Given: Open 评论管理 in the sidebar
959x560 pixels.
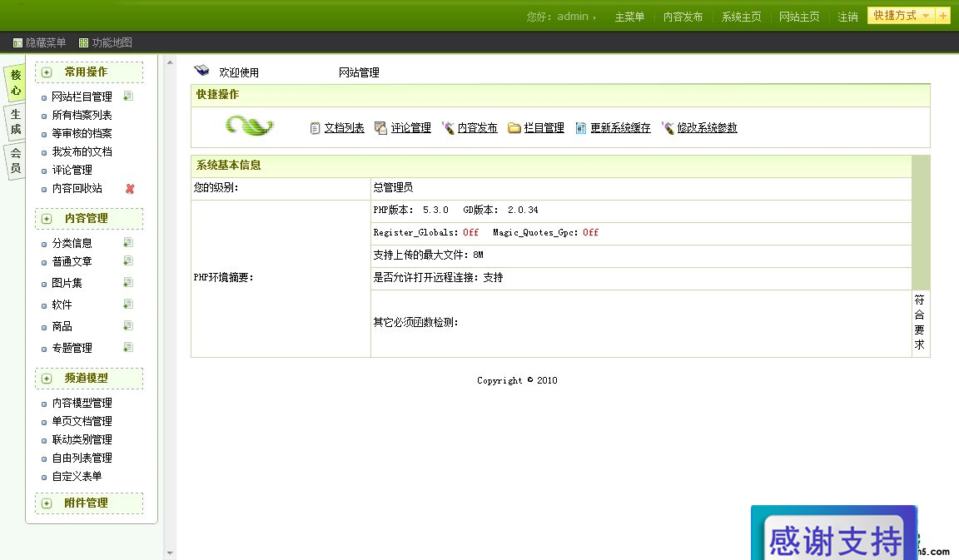Looking at the screenshot, I should pos(72,170).
